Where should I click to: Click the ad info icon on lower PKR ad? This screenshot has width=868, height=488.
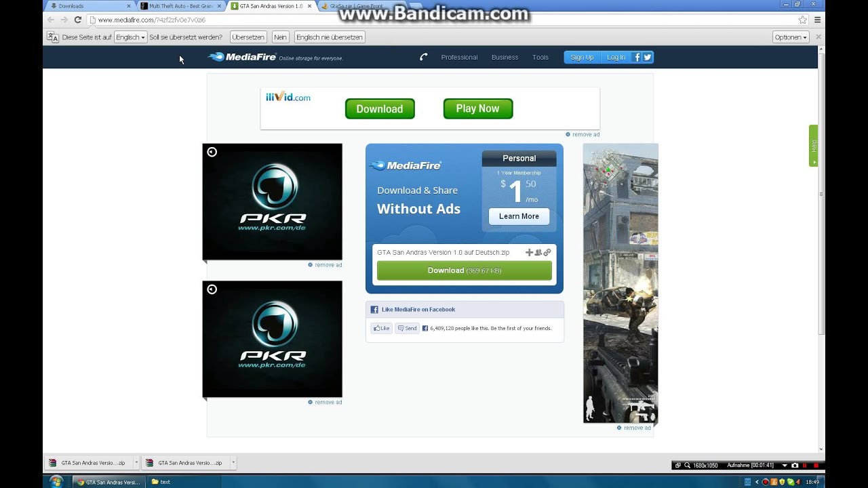coord(212,289)
